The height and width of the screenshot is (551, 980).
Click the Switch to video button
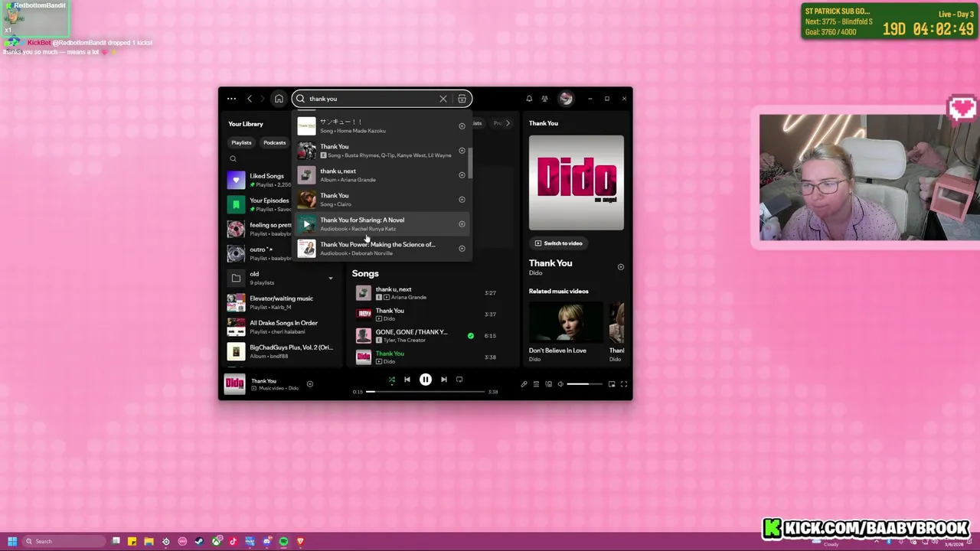tap(559, 243)
